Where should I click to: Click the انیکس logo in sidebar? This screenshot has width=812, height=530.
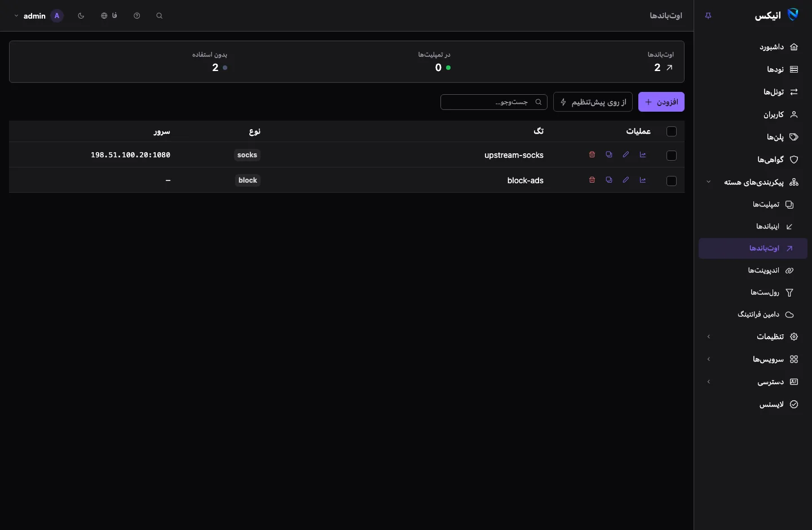[x=777, y=15]
